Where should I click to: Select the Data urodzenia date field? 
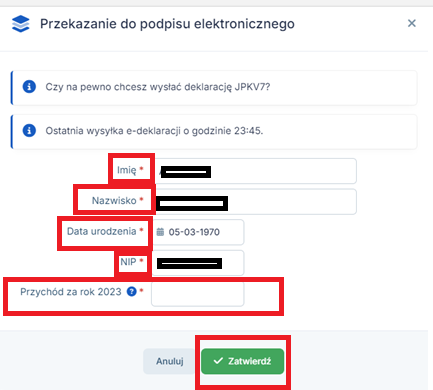tap(198, 232)
